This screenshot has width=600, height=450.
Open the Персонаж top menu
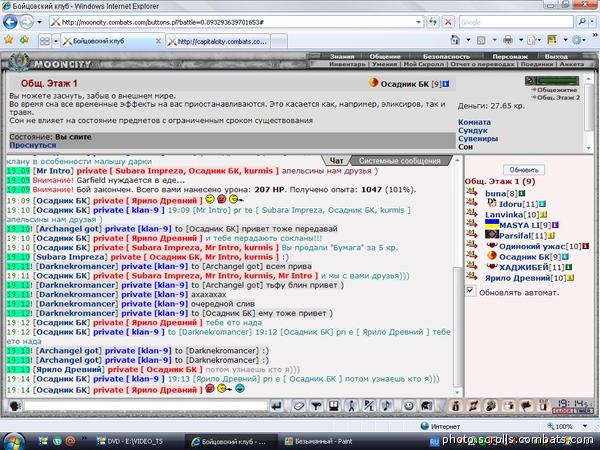510,56
